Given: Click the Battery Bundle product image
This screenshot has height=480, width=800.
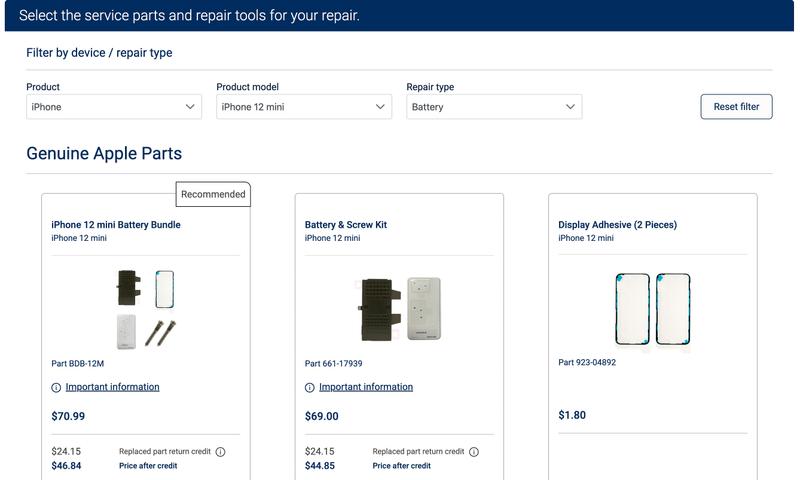Looking at the screenshot, I should 146,310.
